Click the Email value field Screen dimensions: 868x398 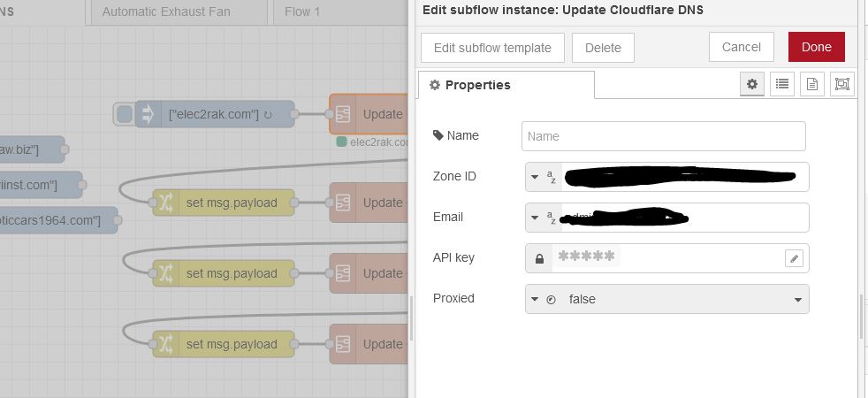tap(685, 218)
